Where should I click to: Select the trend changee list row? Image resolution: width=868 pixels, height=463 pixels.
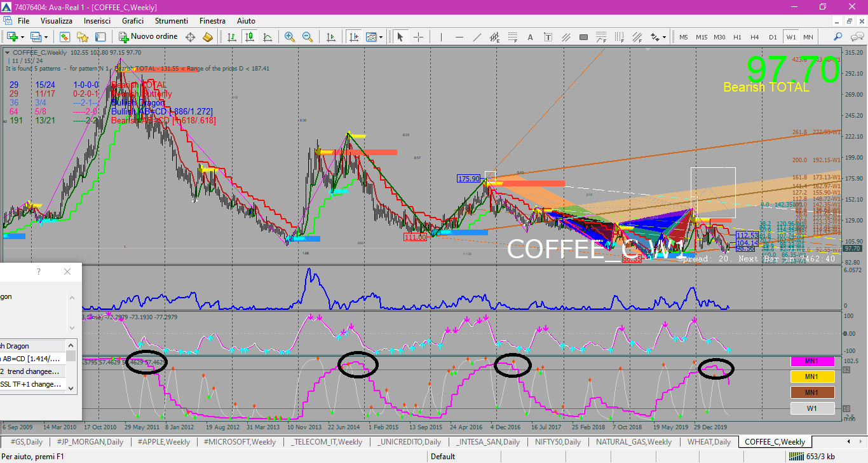32,371
